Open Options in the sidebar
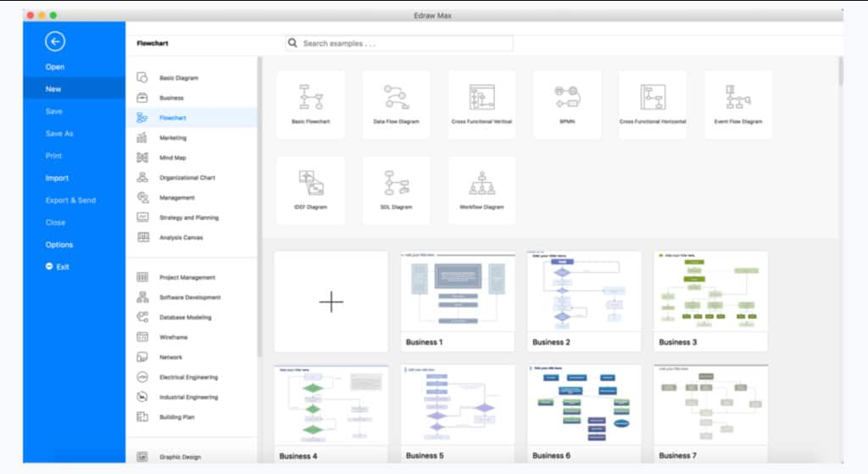868x474 pixels. click(x=59, y=244)
